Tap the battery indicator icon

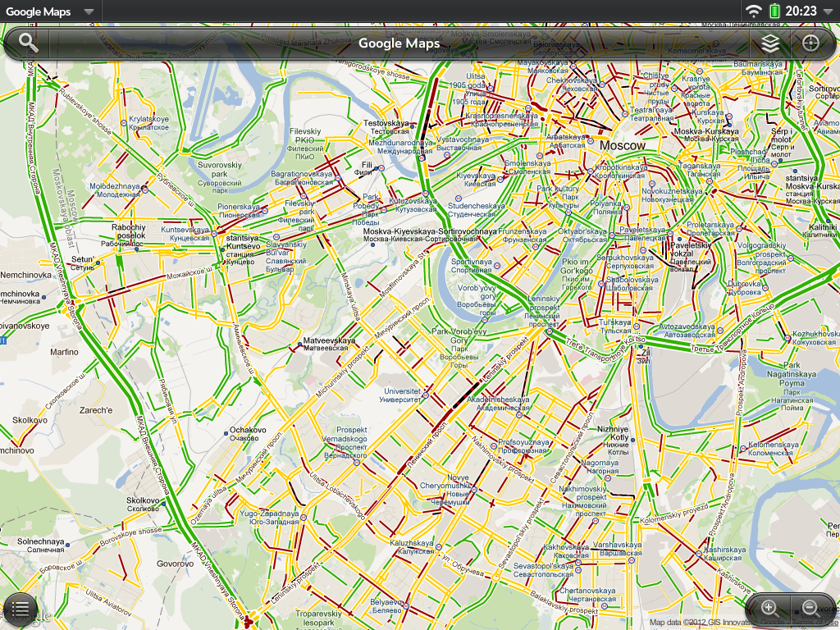click(x=775, y=11)
